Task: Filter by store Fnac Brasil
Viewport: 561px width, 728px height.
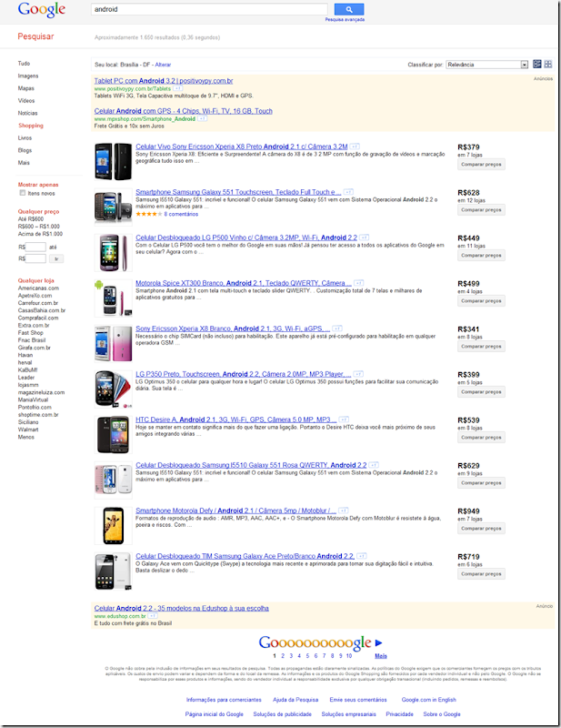Action: tap(32, 340)
